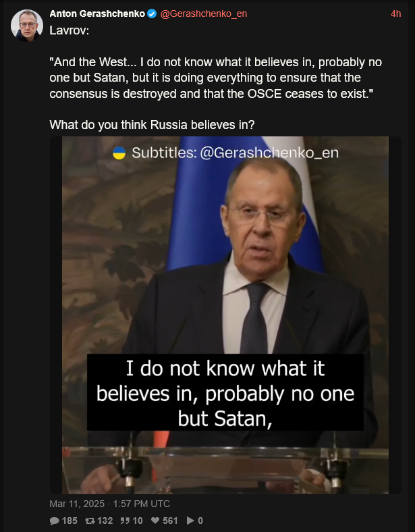Click the Ukraine flag icon in video
The width and height of the screenshot is (415, 532).
pyautogui.click(x=119, y=153)
